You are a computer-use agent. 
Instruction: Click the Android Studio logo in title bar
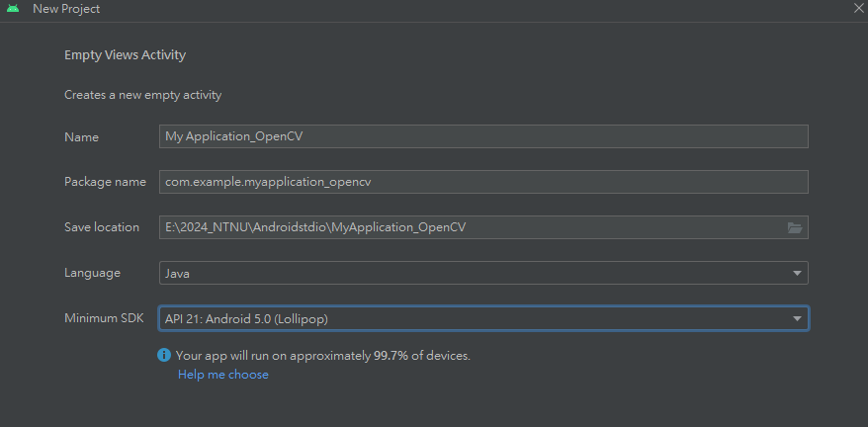pos(13,9)
